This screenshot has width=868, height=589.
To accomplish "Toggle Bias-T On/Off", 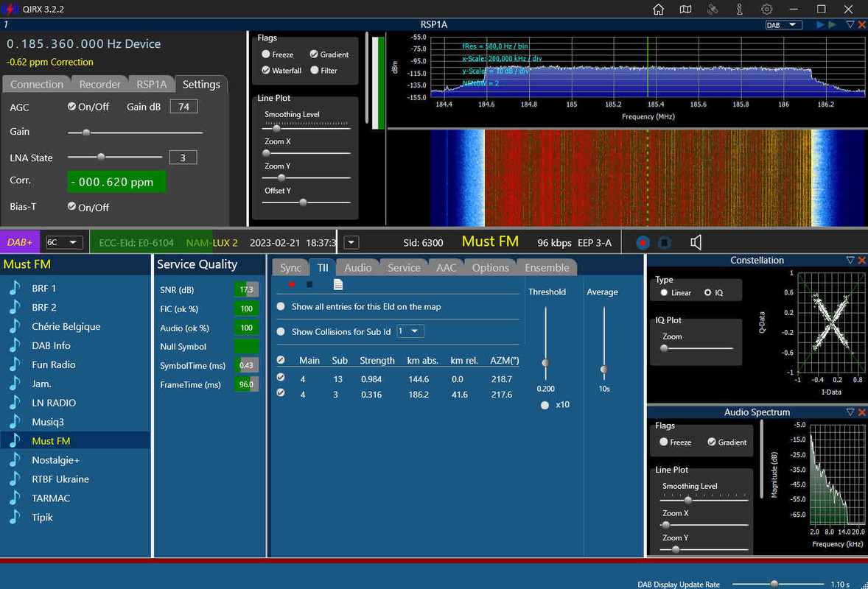I will coord(71,206).
